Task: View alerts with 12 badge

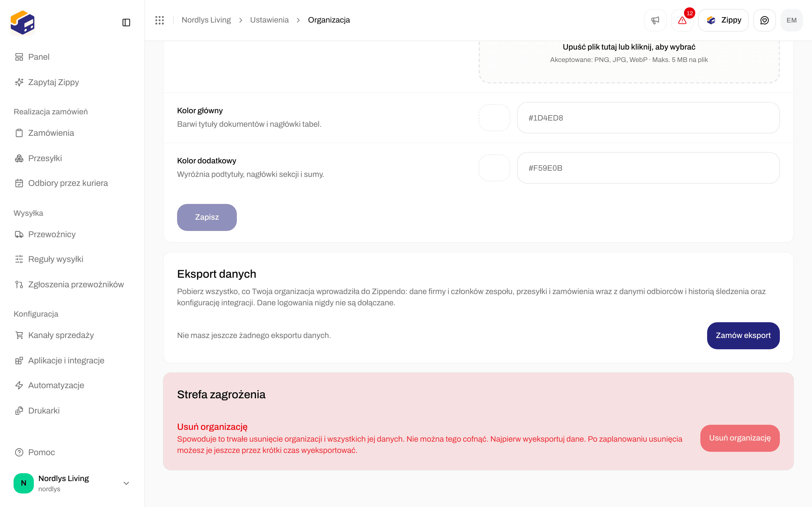Action: tap(682, 20)
